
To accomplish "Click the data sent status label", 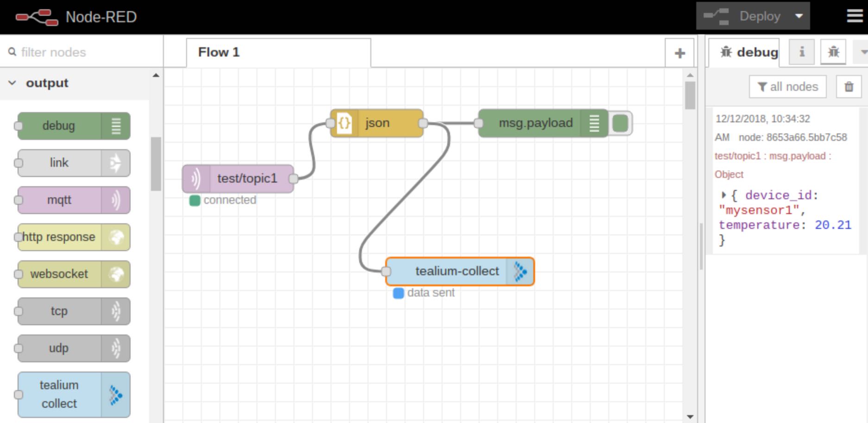I will tap(431, 293).
